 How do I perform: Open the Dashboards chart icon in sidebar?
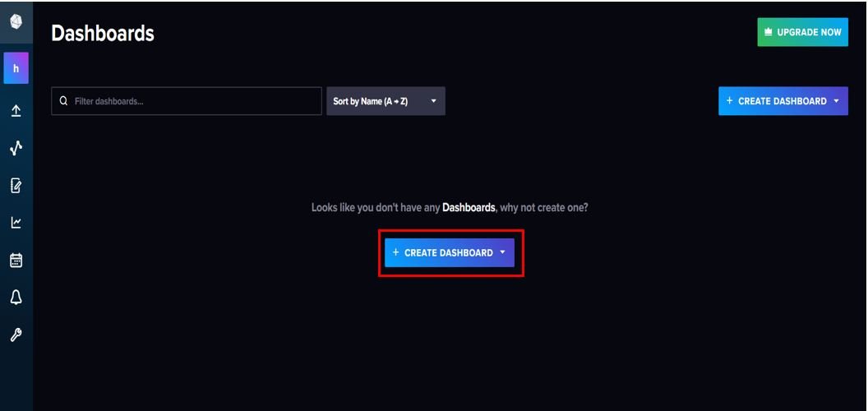pos(16,223)
